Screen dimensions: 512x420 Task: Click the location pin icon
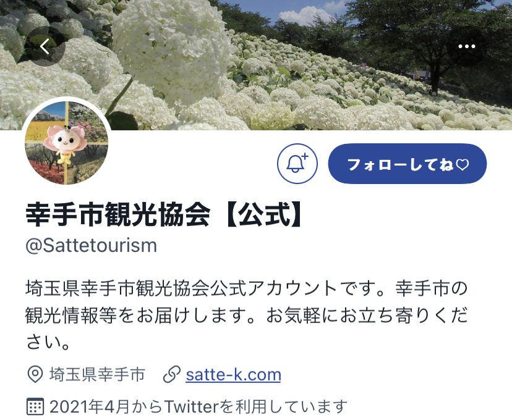tap(35, 374)
